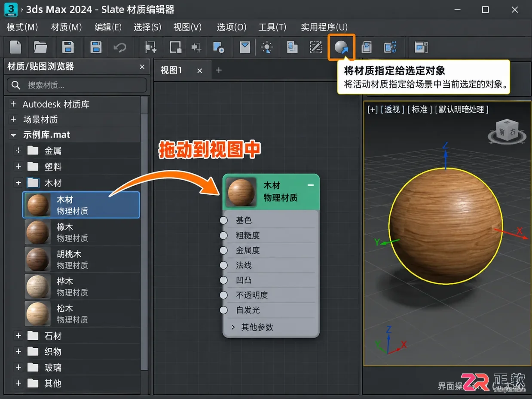Click the 自发光 input socket
Screen dimensions: 532x399
223,310
